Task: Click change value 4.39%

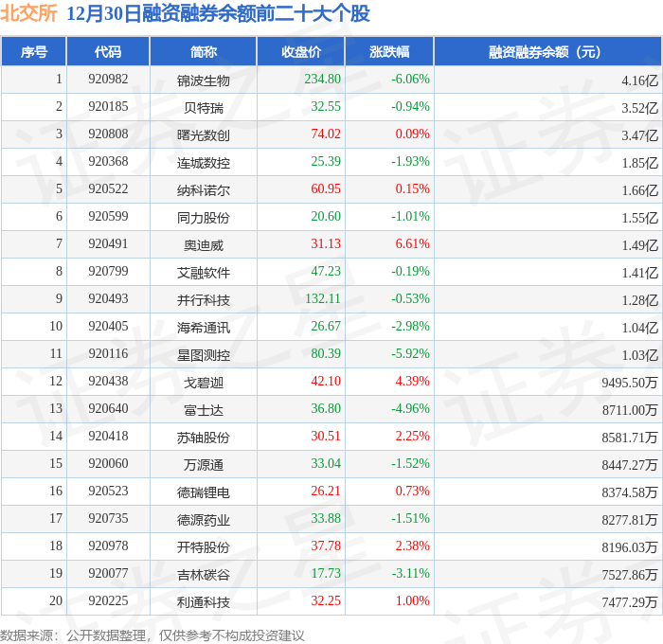Action: point(412,382)
